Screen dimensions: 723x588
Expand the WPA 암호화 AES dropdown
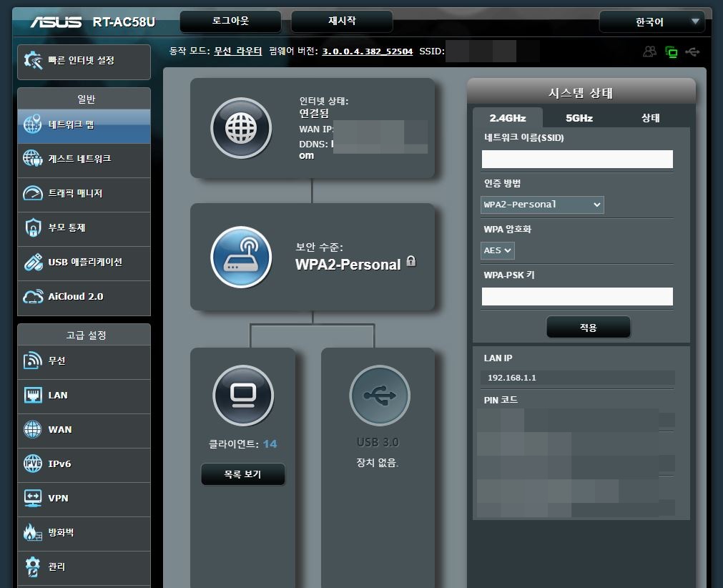point(498,250)
